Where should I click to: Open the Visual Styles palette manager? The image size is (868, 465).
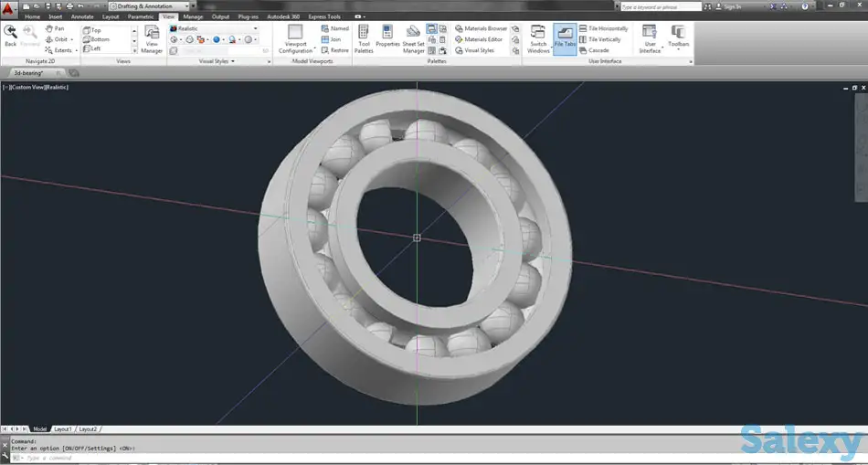tap(474, 50)
